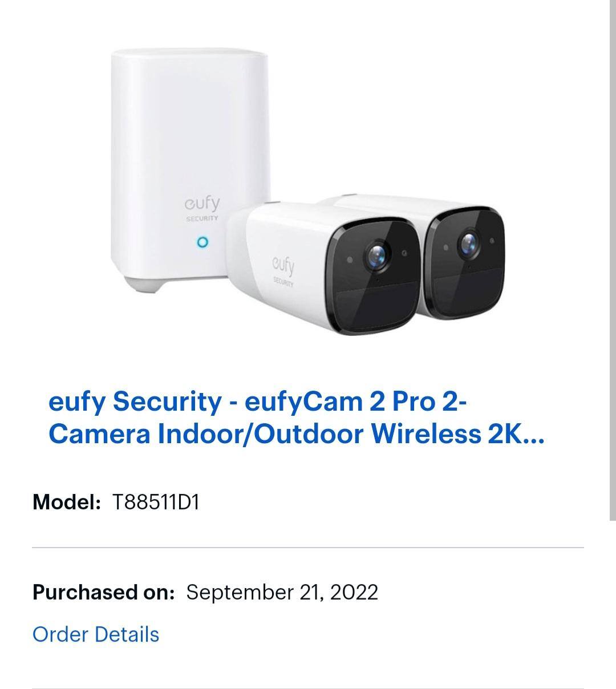Click the purchase date September 21, 2022
The width and height of the screenshot is (616, 689).
click(x=282, y=592)
